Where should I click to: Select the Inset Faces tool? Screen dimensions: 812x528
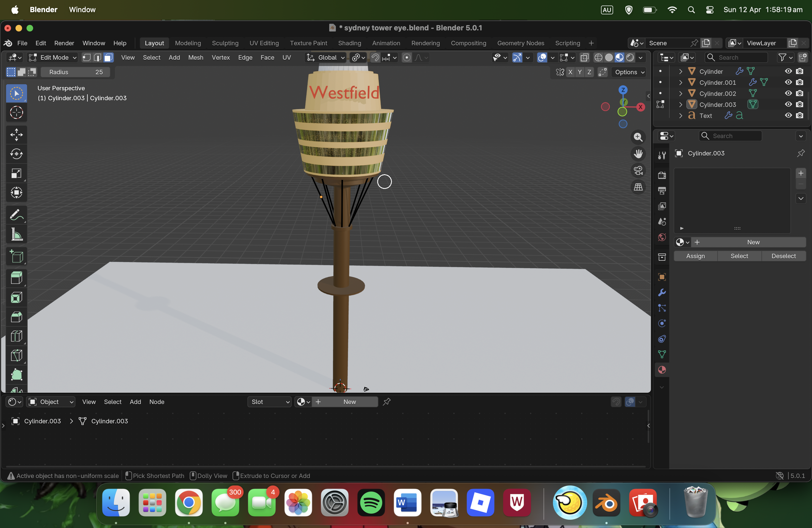(x=16, y=298)
